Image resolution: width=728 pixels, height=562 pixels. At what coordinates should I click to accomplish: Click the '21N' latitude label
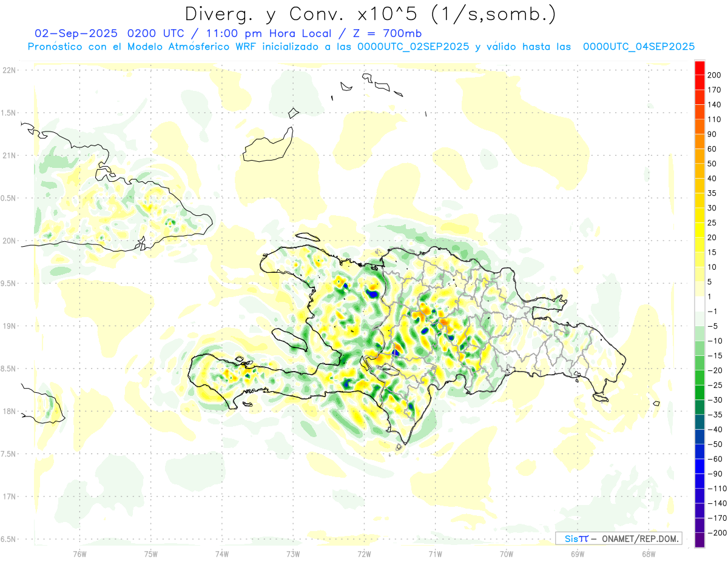(8, 155)
